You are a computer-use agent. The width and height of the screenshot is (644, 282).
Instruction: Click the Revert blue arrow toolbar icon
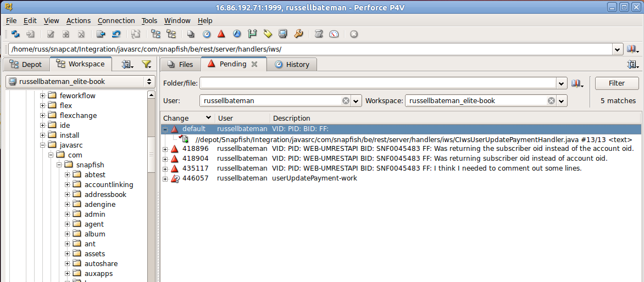pyautogui.click(x=116, y=34)
